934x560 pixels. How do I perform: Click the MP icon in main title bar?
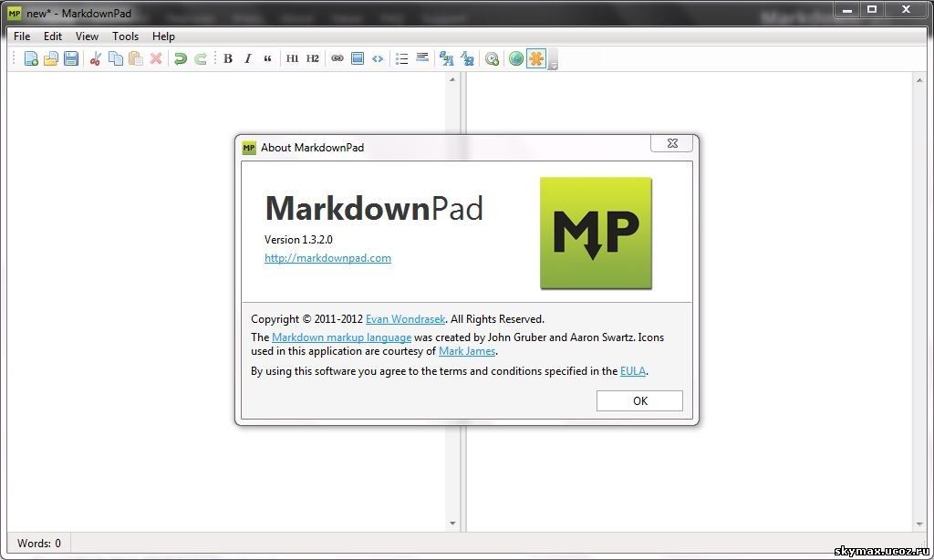tap(15, 13)
